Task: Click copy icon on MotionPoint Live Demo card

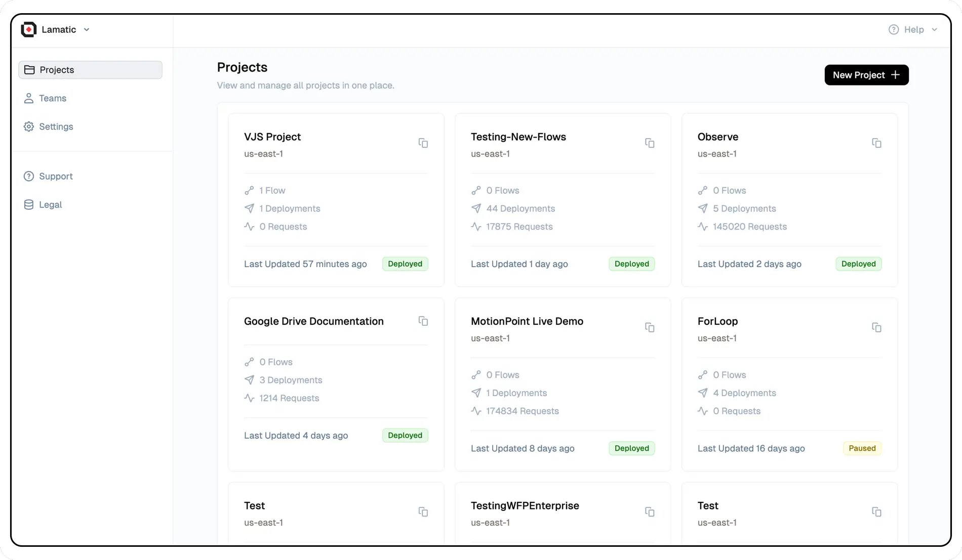Action: tap(650, 328)
